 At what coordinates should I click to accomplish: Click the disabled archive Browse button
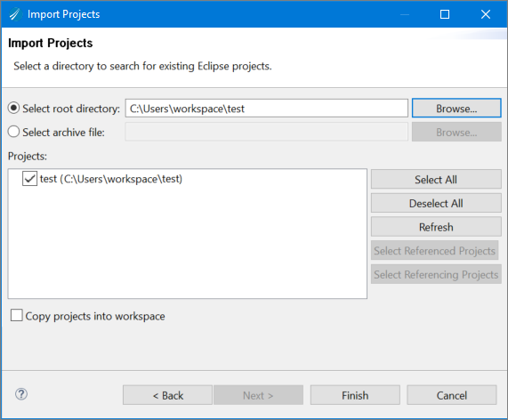click(x=456, y=132)
